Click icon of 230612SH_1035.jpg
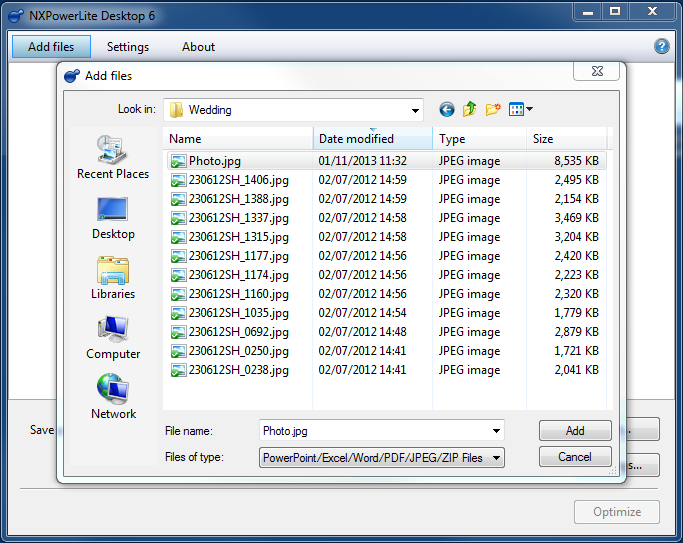Screen dimensions: 683x543 pos(178,313)
